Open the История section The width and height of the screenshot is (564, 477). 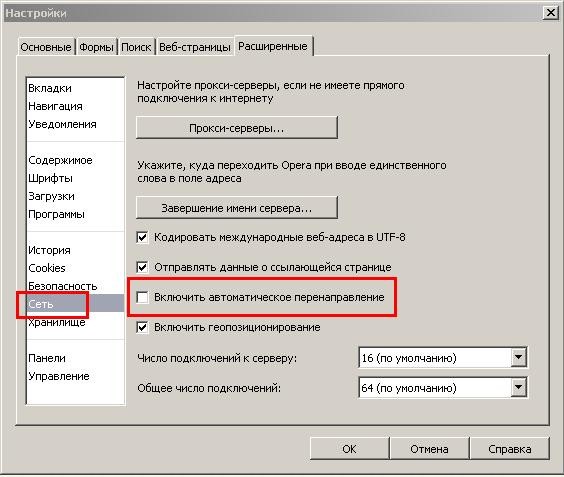49,250
